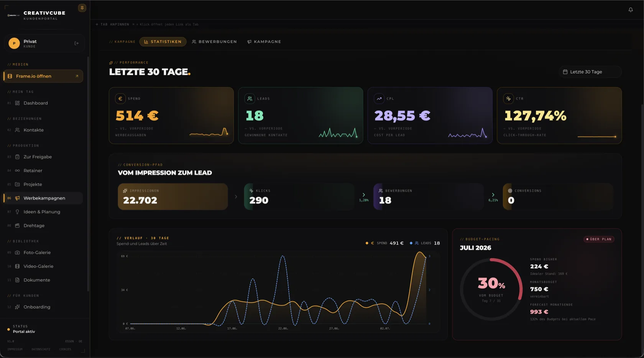Viewport: 644px width, 358px height.
Task: Click the Ideen & Planung lightbulb icon
Action: tap(17, 212)
